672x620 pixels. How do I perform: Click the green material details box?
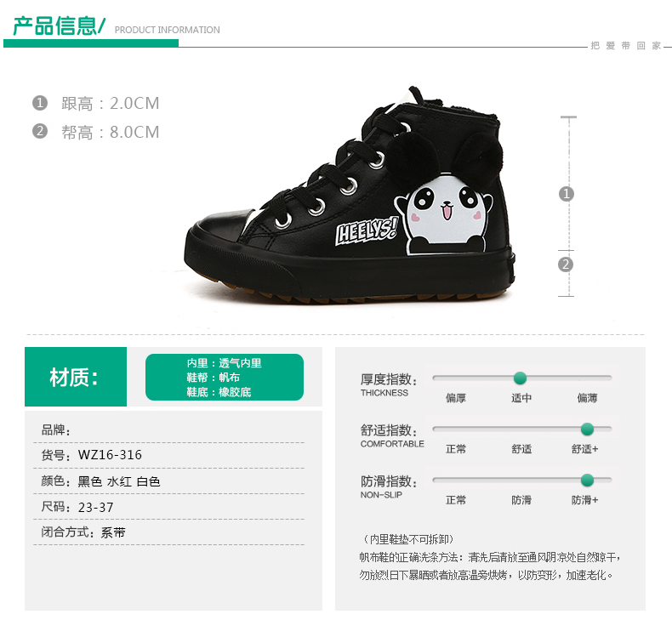click(x=225, y=377)
